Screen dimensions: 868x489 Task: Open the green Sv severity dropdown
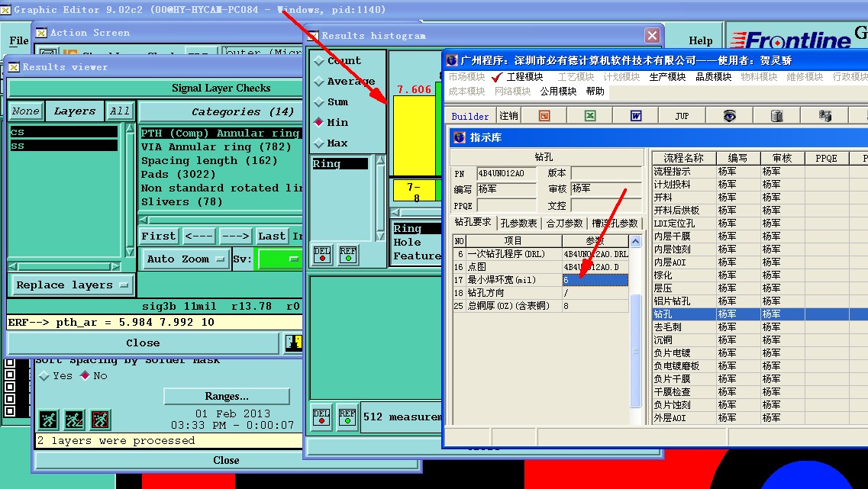click(x=279, y=259)
